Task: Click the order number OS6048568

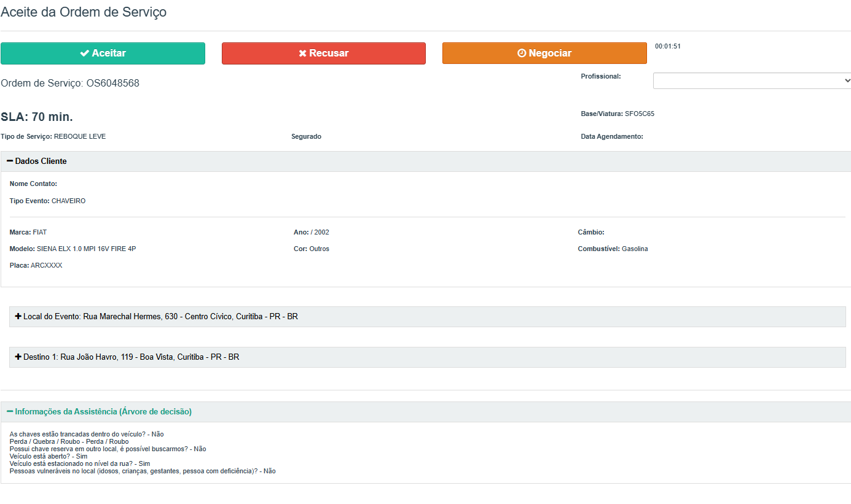Action: click(x=112, y=83)
